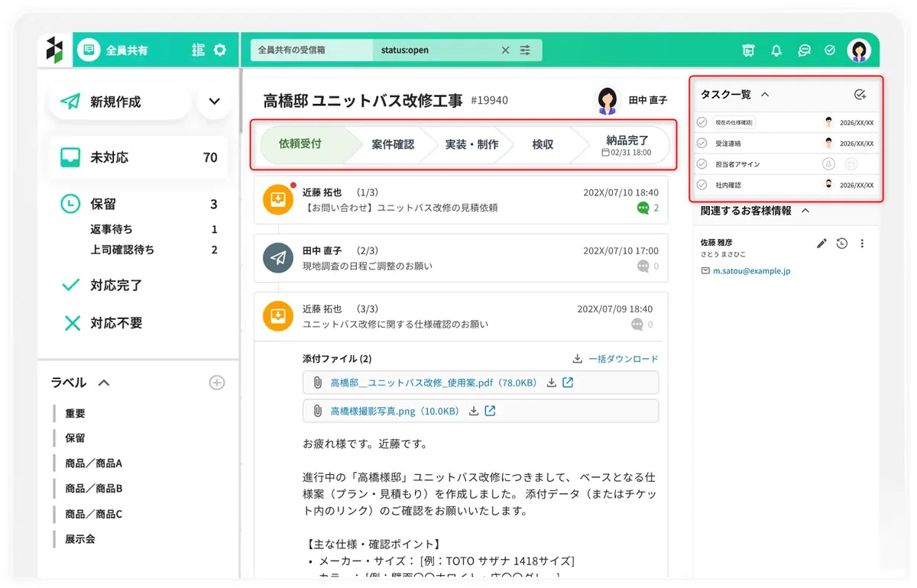
Task: Open the 高橋邸＿ユニットバス改修_使用案.pdf file link
Action: click(433, 383)
